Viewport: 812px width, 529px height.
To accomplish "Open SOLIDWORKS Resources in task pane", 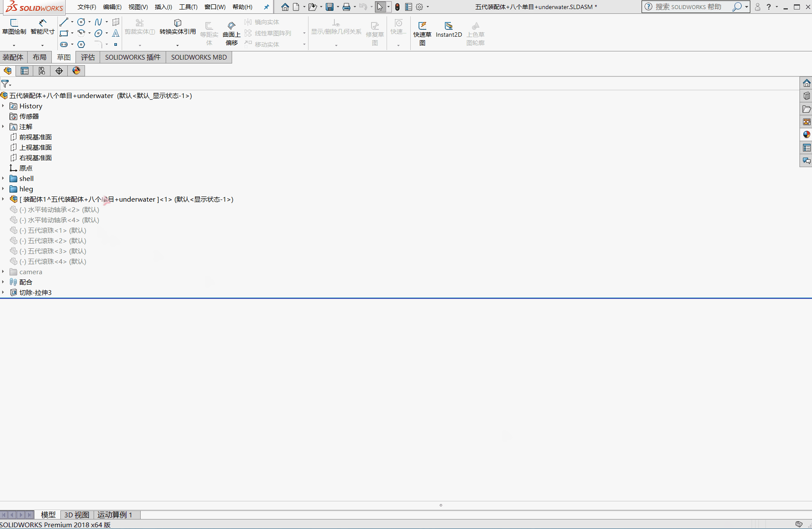I will tap(806, 83).
